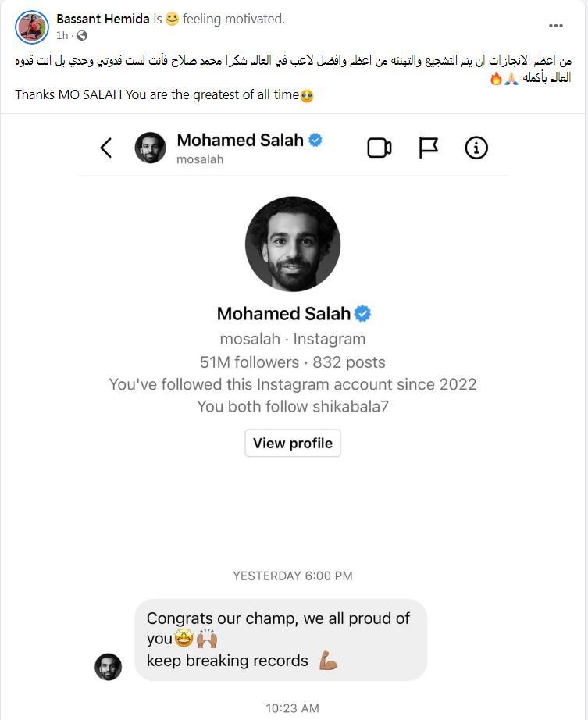Click Bassant Hemida's profile picture
The image size is (588, 720).
click(32, 27)
